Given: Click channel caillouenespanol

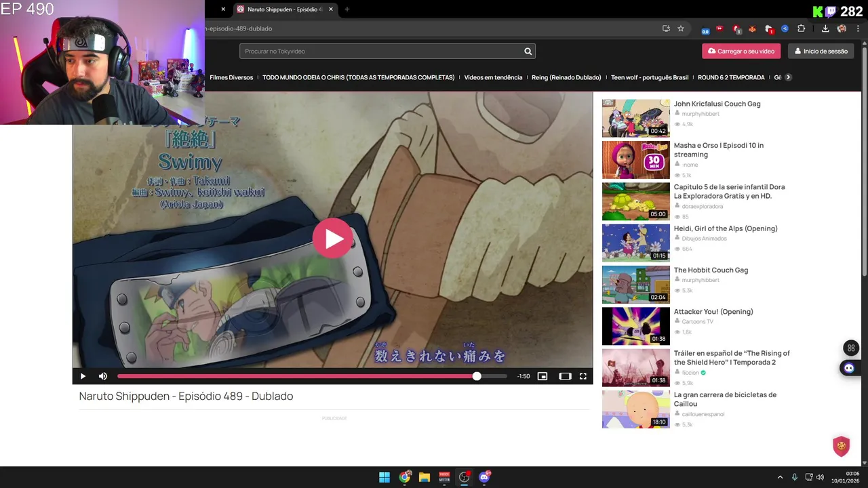Looking at the screenshot, I should point(703,414).
